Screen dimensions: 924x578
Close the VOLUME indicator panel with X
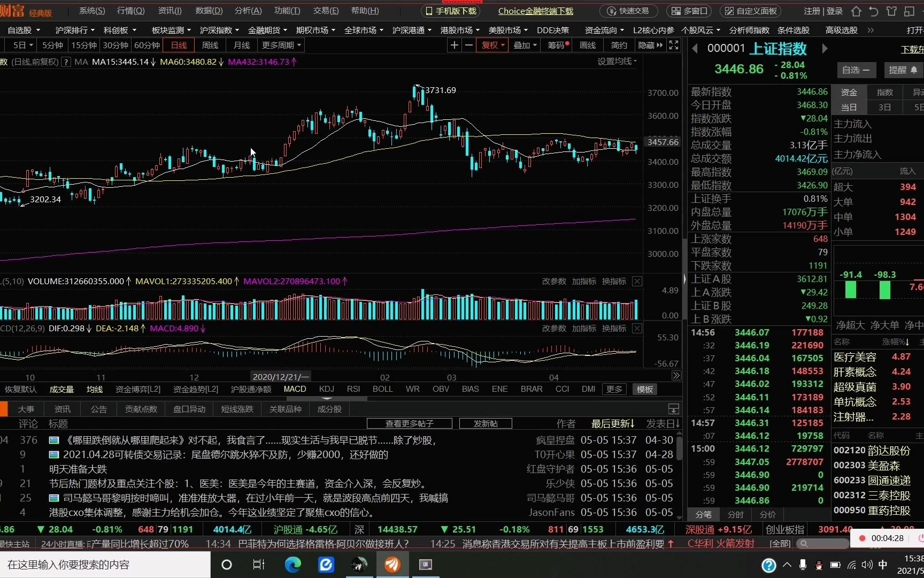tap(637, 282)
